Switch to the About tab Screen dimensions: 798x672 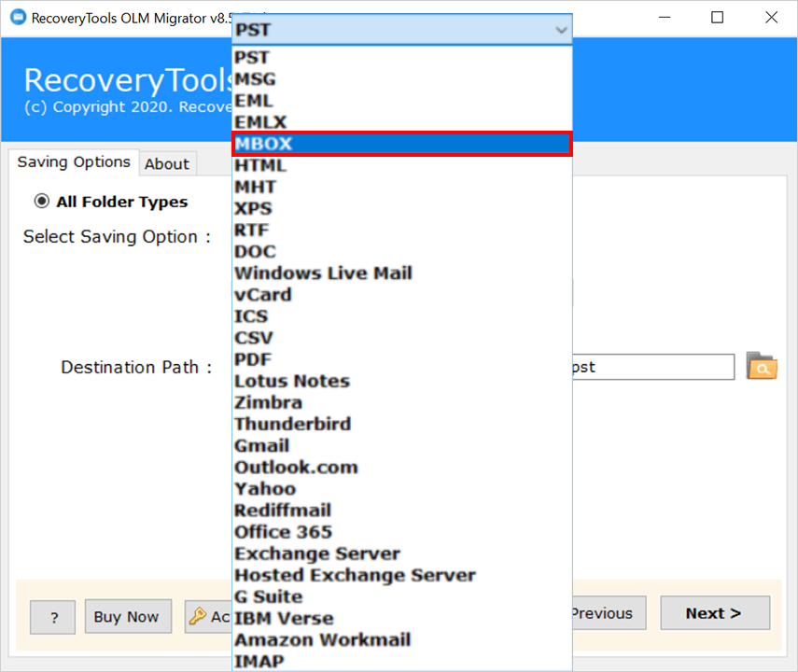point(167,164)
